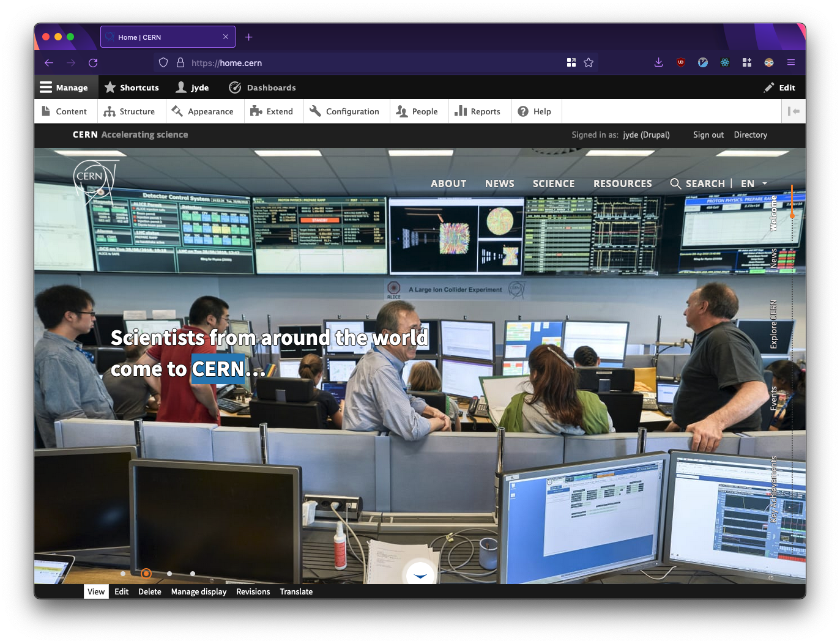The width and height of the screenshot is (840, 644).
Task: Jump to Key Achievements in side navigation
Action: [x=773, y=489]
